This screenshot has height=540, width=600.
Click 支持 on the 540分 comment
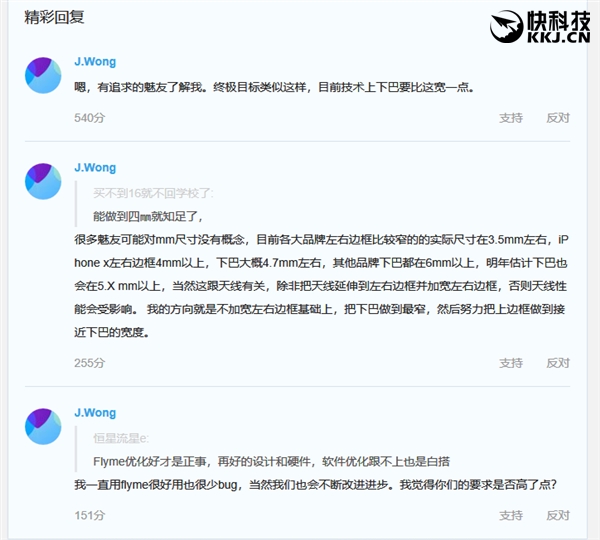point(511,118)
